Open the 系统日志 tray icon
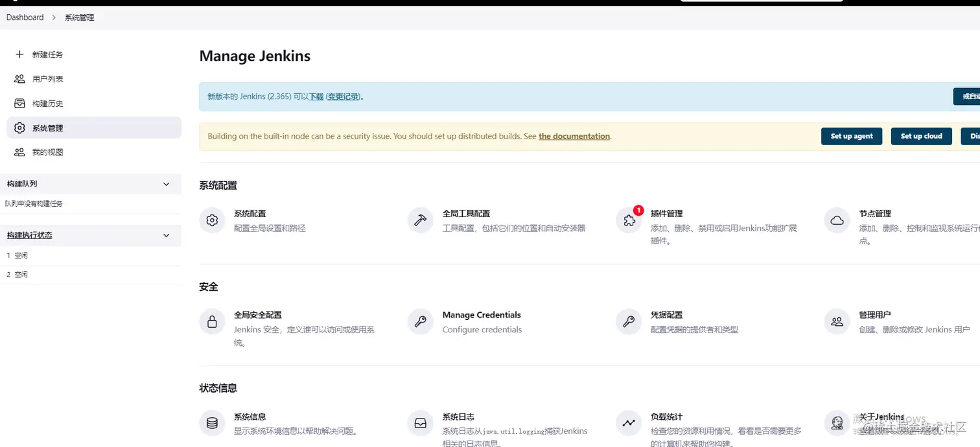Viewport: 980px width, 447px height. (x=420, y=423)
